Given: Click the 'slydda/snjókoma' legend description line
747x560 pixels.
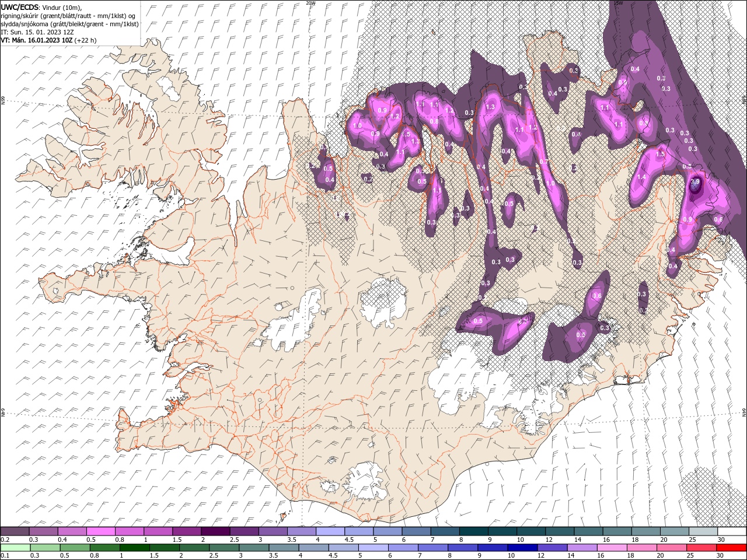Looking at the screenshot, I should pyautogui.click(x=69, y=24).
